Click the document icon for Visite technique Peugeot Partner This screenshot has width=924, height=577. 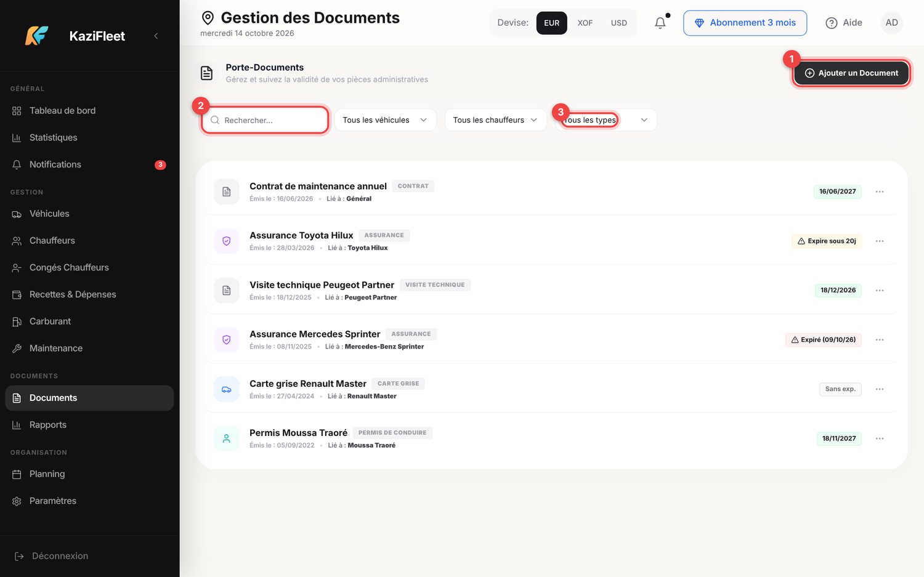click(227, 290)
